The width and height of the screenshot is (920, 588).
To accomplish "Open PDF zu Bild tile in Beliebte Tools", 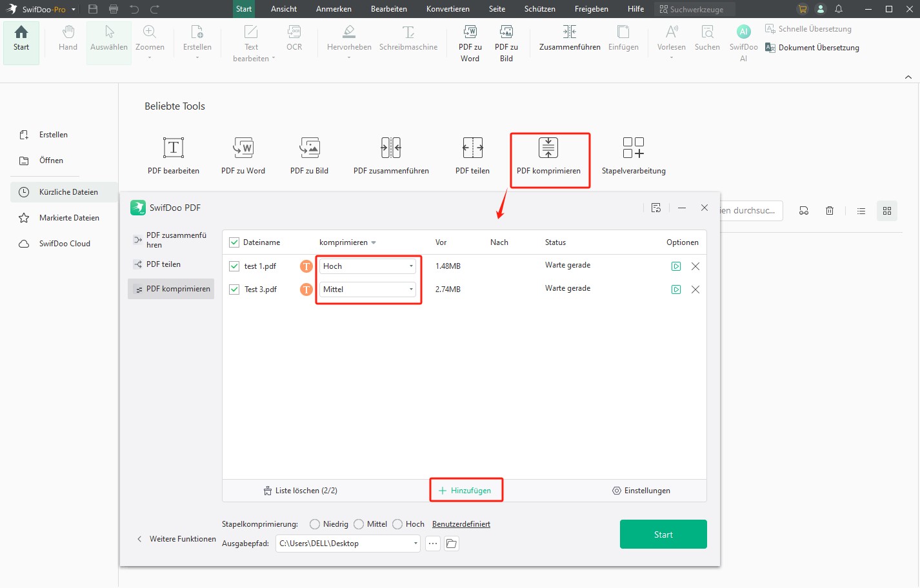I will coord(310,155).
